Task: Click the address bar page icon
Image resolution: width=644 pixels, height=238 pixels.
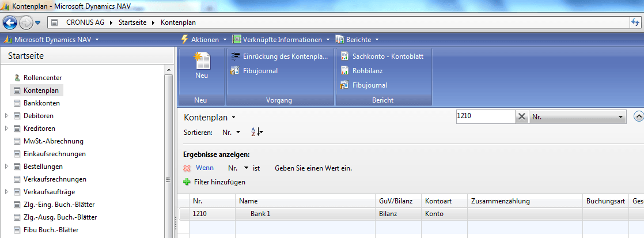Action: coord(55,22)
